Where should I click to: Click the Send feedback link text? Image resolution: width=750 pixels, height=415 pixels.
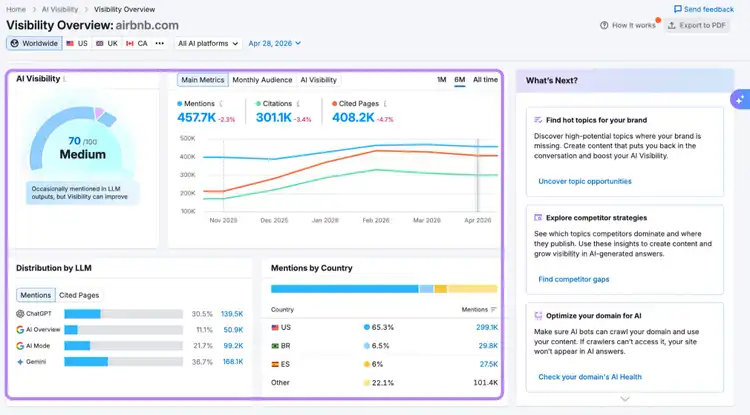pyautogui.click(x=708, y=9)
